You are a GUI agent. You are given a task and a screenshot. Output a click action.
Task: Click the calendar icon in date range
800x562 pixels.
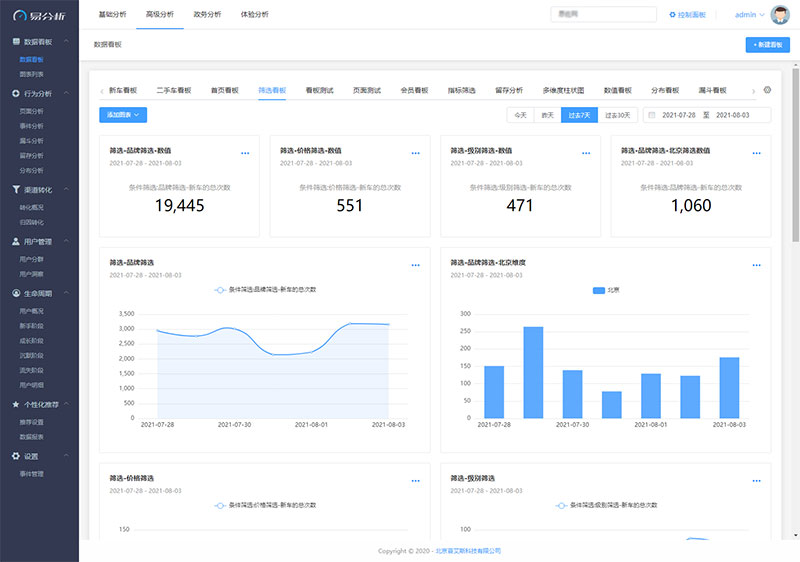[x=652, y=115]
